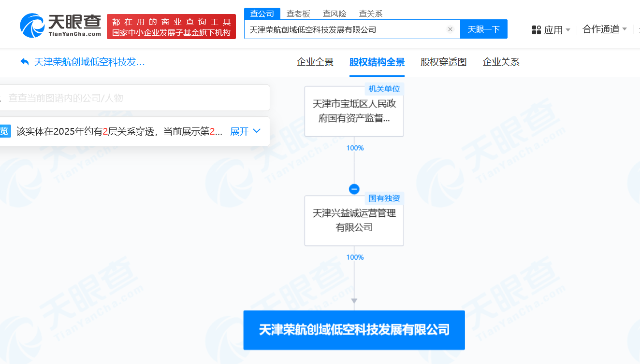Expand the overview with the 展开 chevron
The height and width of the screenshot is (364, 640).
tap(257, 131)
